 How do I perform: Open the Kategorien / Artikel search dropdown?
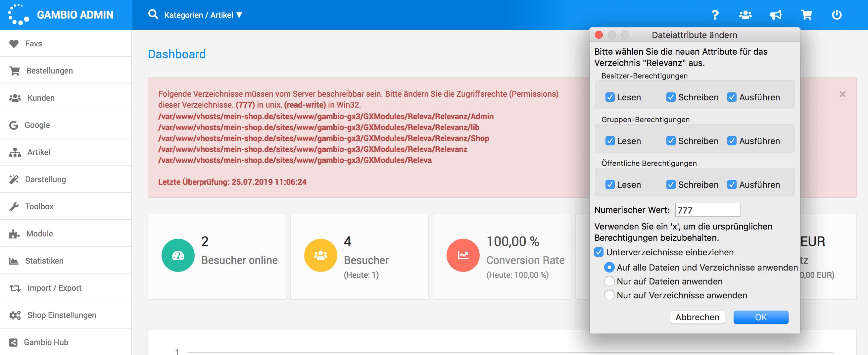[203, 15]
